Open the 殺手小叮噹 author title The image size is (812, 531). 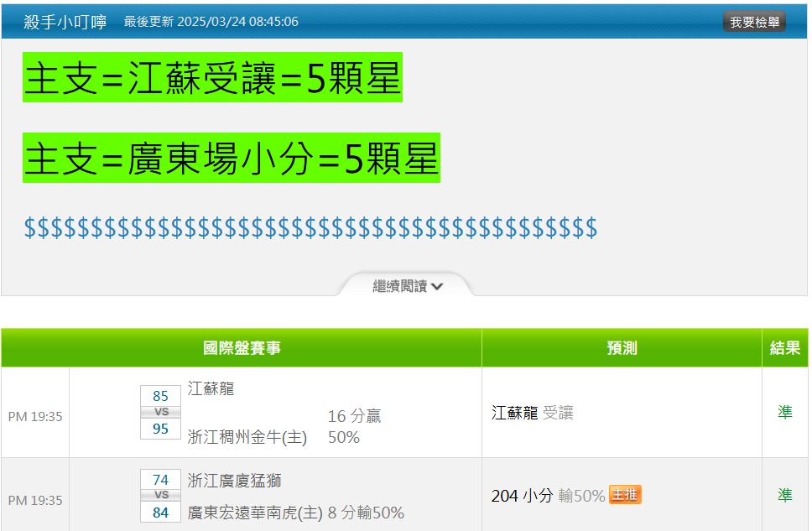point(65,22)
